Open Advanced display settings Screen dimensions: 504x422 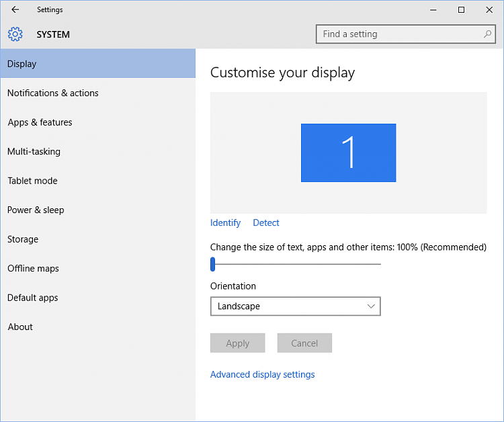pyautogui.click(x=262, y=374)
